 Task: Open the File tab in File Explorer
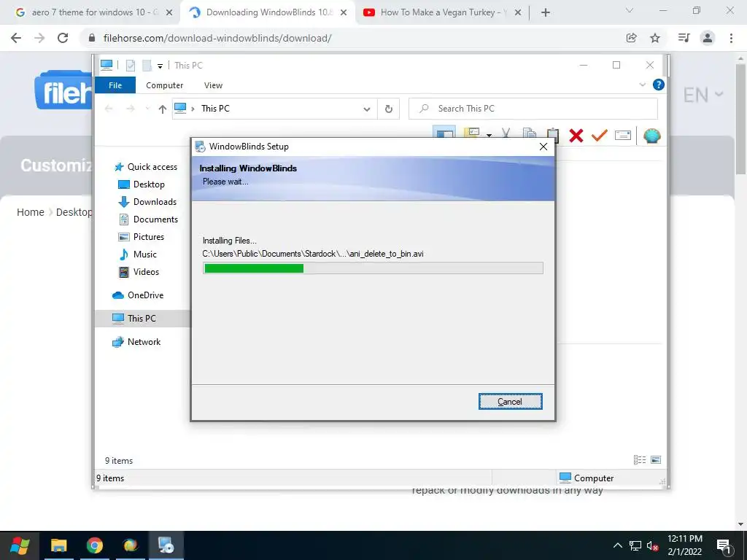pyautogui.click(x=115, y=85)
